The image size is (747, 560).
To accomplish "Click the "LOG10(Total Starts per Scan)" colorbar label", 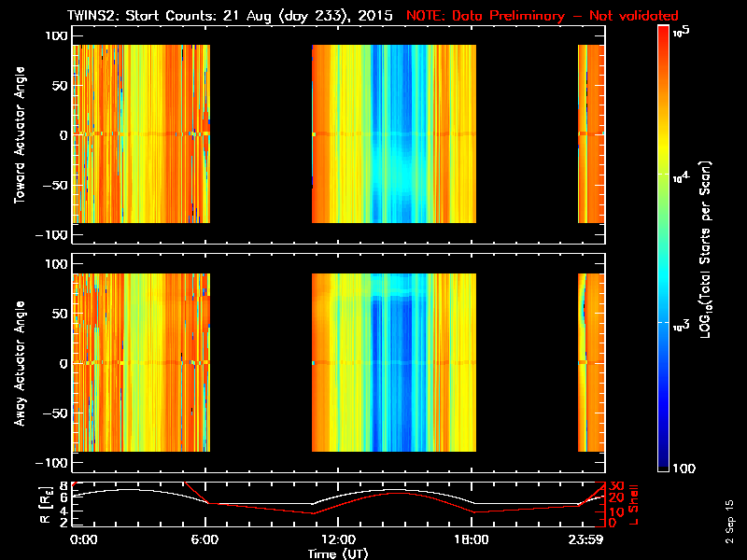I will pyautogui.click(x=705, y=249).
